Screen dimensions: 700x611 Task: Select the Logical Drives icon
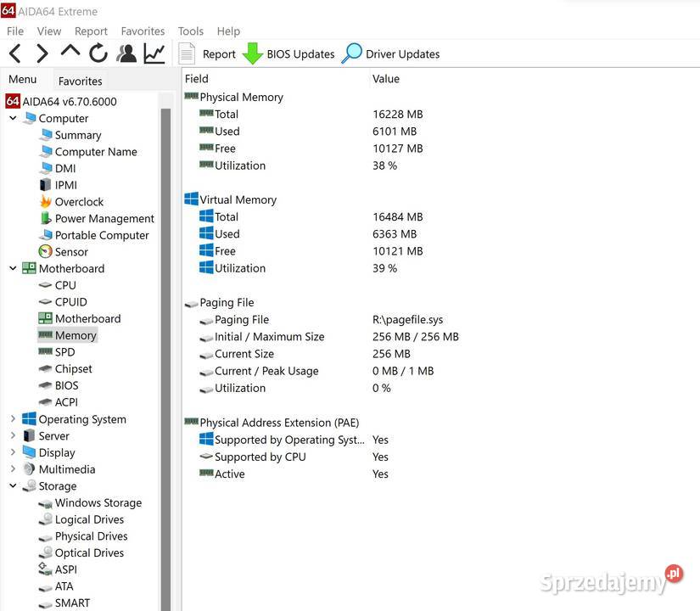coord(46,519)
